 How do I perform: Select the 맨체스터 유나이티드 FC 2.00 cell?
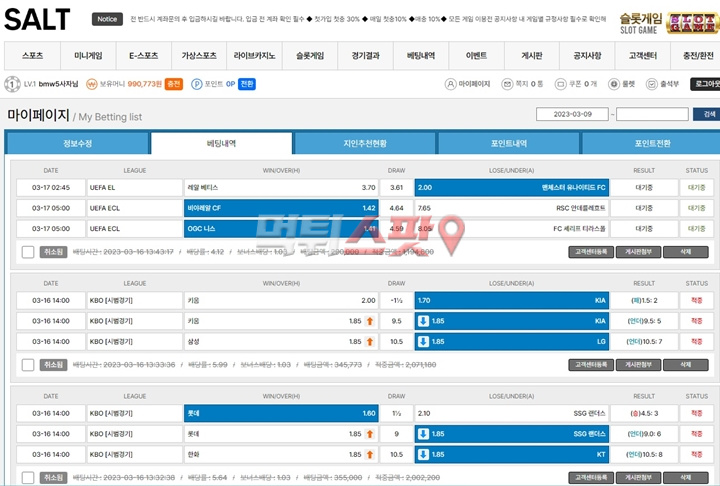coord(512,187)
